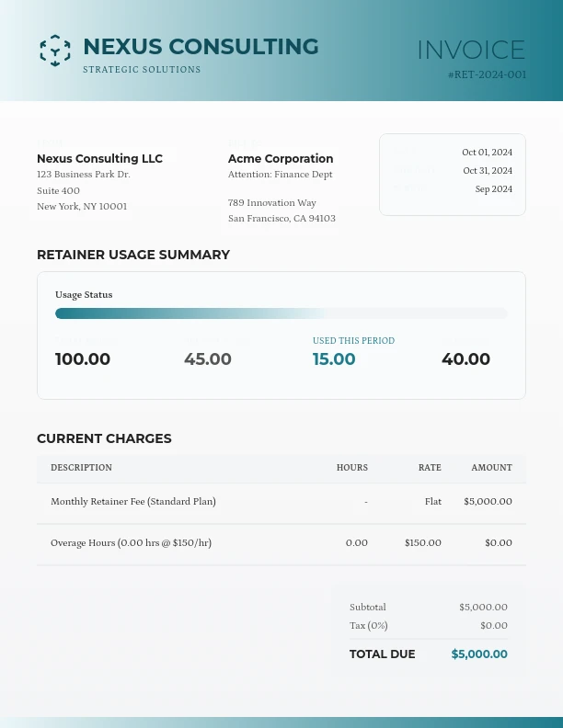Select the Overage Hours row description
The image size is (563, 728).
131,543
